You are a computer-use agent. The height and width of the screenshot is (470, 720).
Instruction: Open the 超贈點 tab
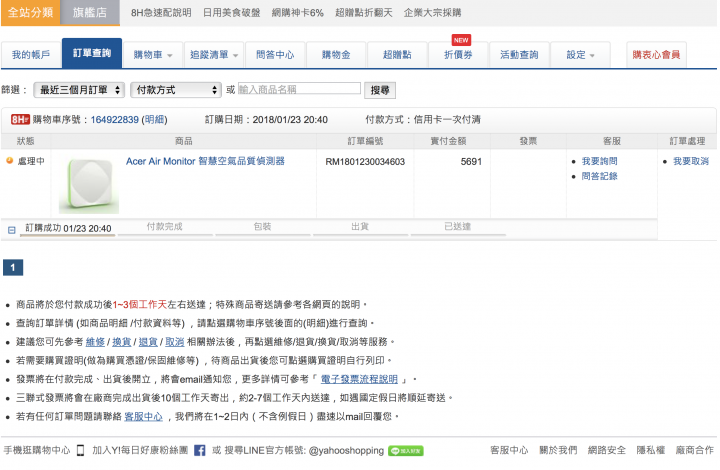point(397,55)
